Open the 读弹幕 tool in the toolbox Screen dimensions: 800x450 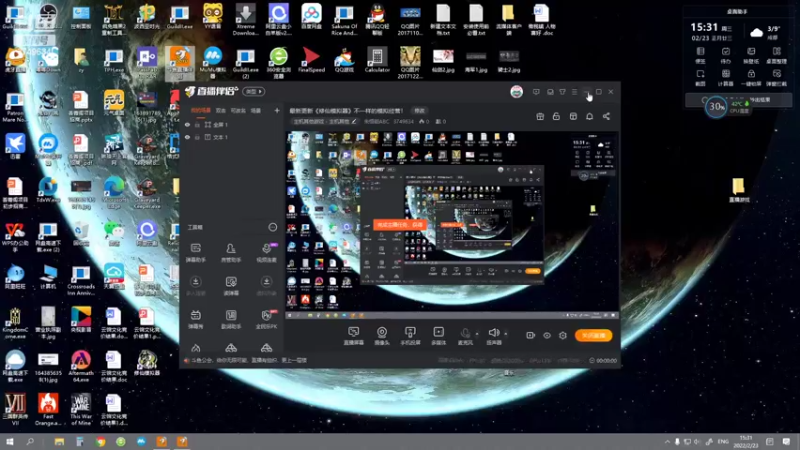coord(231,286)
